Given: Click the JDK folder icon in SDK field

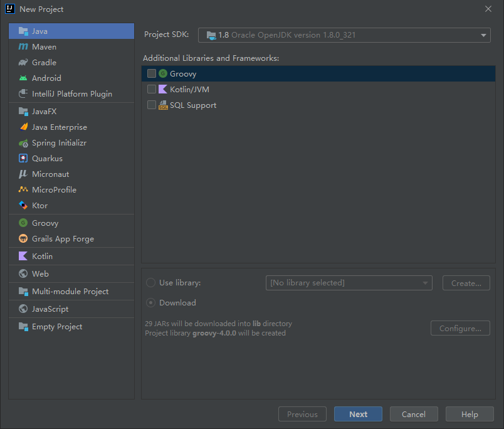Looking at the screenshot, I should (x=211, y=35).
